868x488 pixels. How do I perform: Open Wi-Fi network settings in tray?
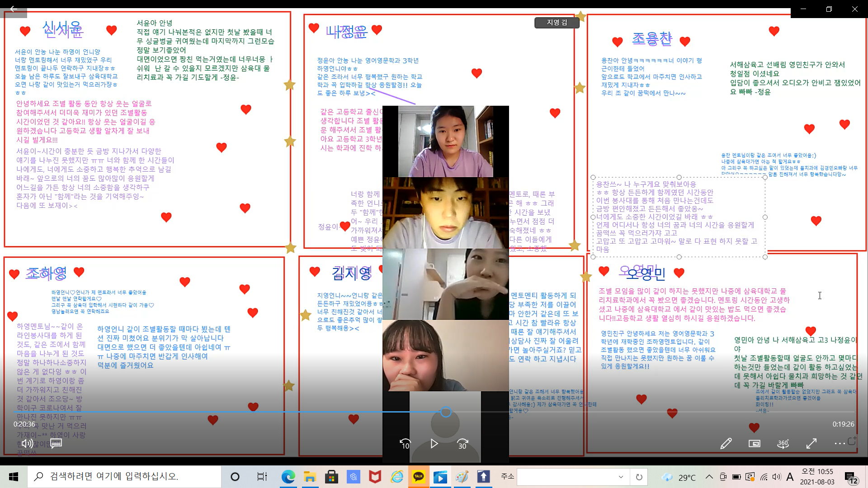(764, 477)
